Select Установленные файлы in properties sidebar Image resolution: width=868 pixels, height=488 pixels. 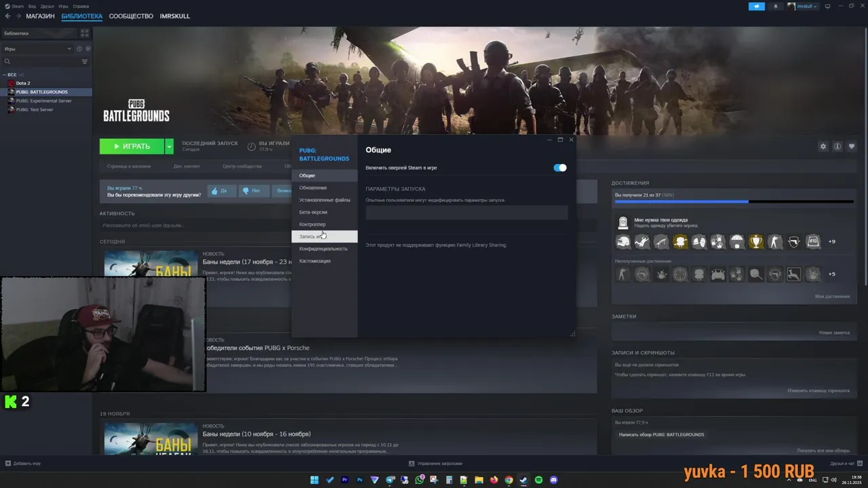[325, 200]
